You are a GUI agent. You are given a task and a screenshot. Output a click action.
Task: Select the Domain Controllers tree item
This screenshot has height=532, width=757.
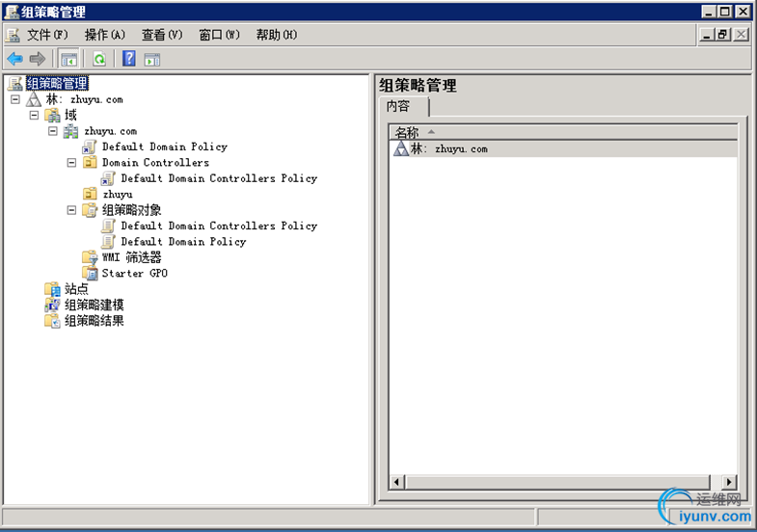pos(155,163)
